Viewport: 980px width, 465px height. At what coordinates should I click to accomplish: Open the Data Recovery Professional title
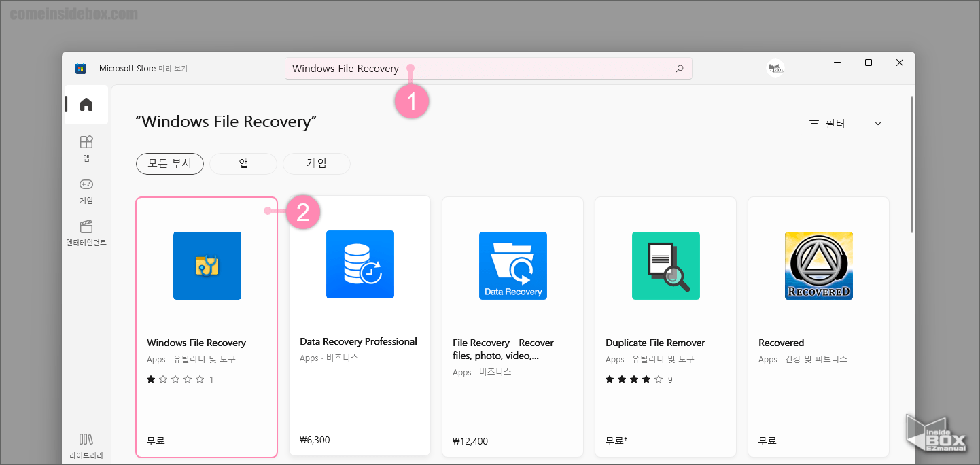(x=358, y=341)
